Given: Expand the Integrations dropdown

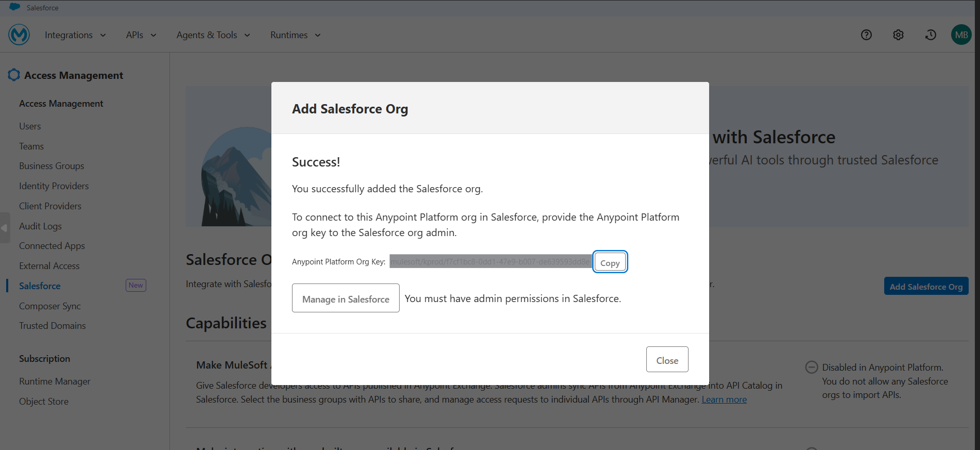Looking at the screenshot, I should pos(75,35).
